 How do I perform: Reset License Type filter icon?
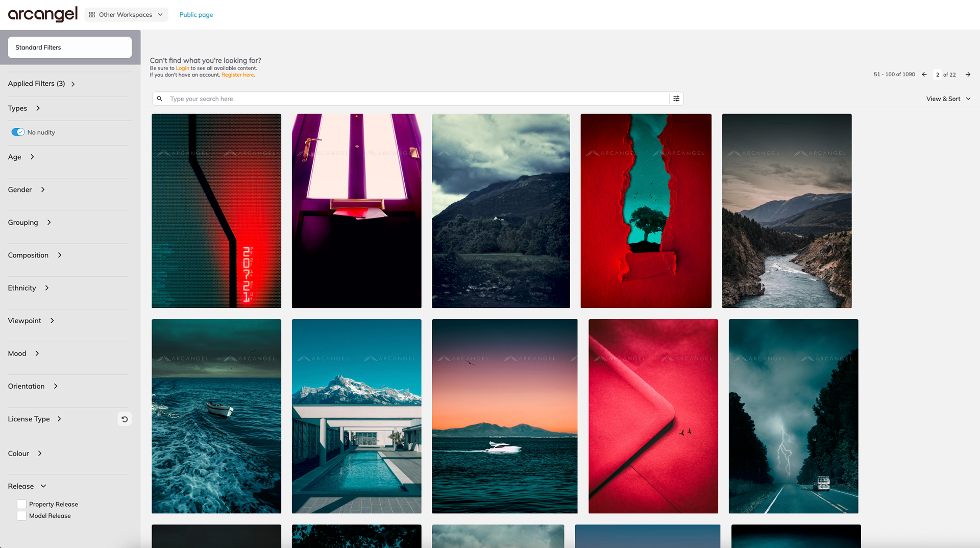pyautogui.click(x=125, y=419)
